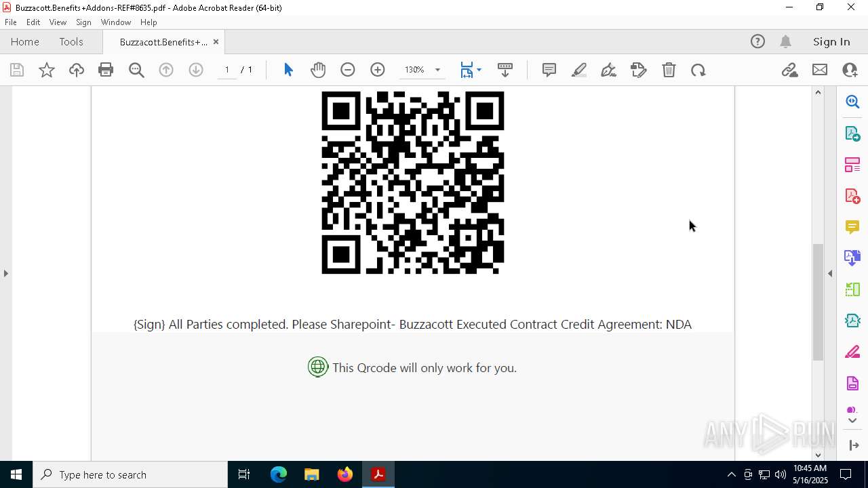Image resolution: width=868 pixels, height=488 pixels.
Task: Open the Windows notification center
Action: pyautogui.click(x=846, y=474)
